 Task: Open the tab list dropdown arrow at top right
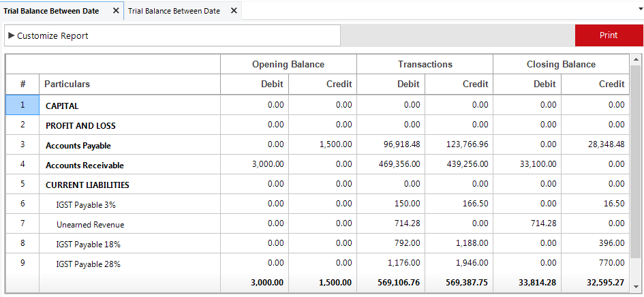coord(641,9)
